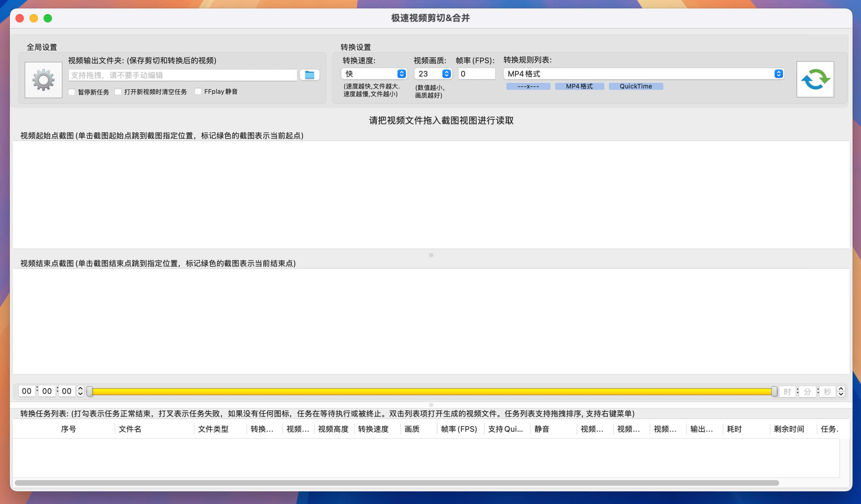Click the video output folder path field

pos(182,75)
